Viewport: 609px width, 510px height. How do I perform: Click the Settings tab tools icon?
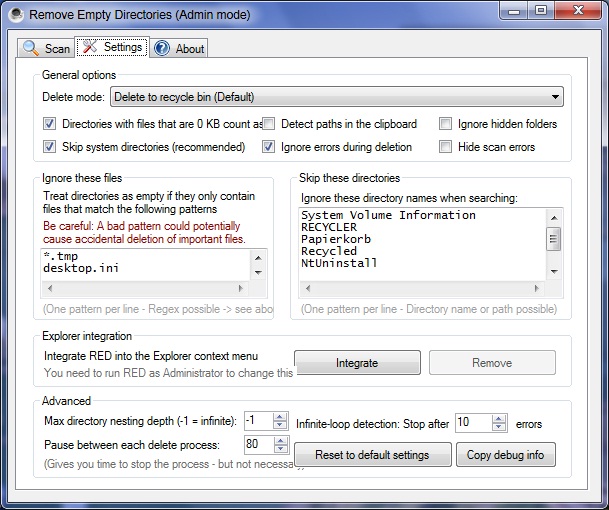click(90, 47)
